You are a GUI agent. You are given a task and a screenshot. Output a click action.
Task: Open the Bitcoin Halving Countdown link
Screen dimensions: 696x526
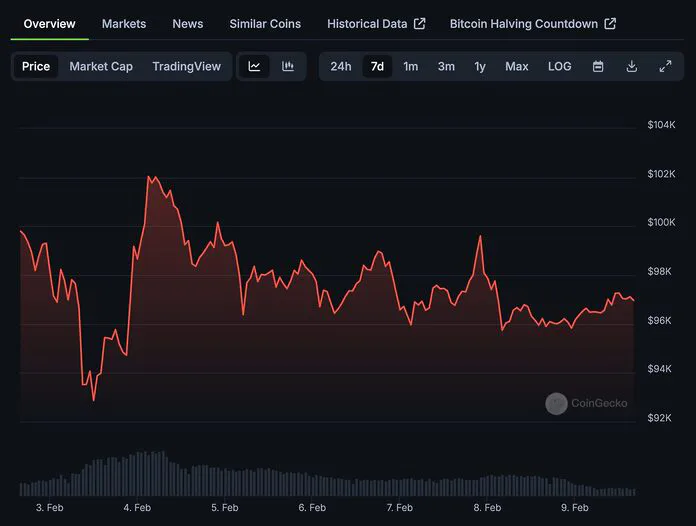tap(533, 24)
